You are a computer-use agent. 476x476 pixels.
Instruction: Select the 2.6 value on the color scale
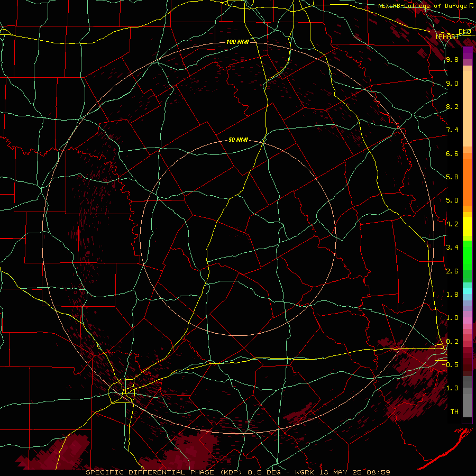coord(452,271)
